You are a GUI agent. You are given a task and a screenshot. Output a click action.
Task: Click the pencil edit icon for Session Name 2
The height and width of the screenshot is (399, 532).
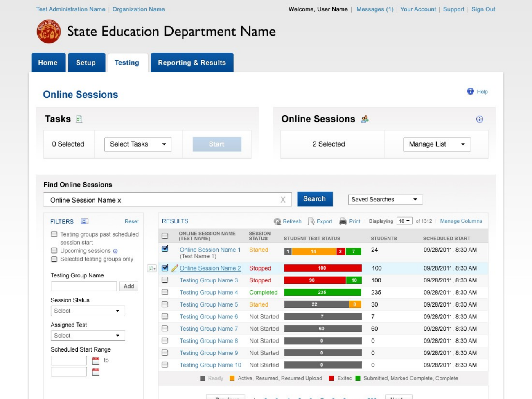[x=174, y=268]
